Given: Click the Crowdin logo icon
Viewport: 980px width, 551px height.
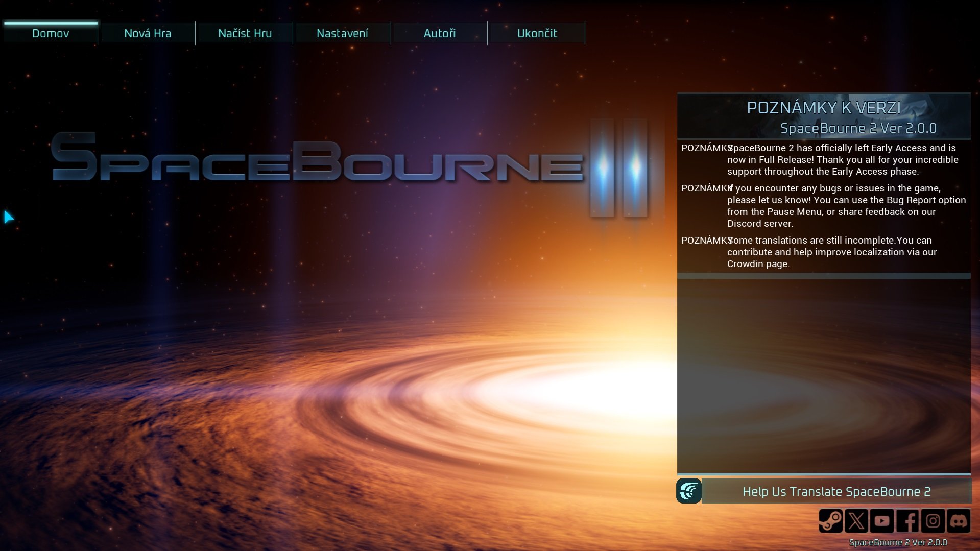Looking at the screenshot, I should (x=689, y=491).
